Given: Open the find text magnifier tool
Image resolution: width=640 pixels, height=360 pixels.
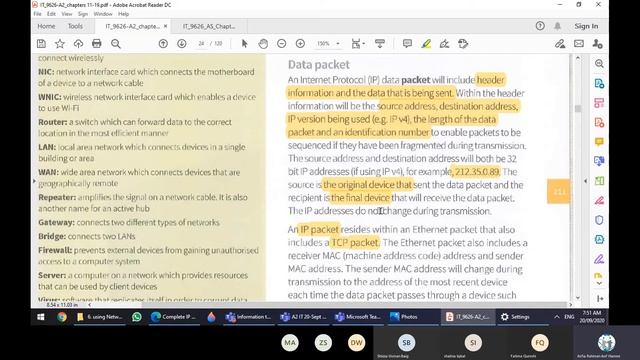Looking at the screenshot, I should point(116,44).
